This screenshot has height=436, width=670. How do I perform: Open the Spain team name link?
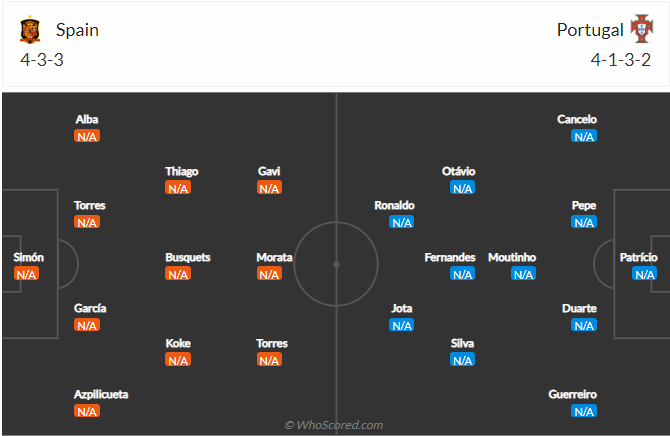pyautogui.click(x=78, y=30)
